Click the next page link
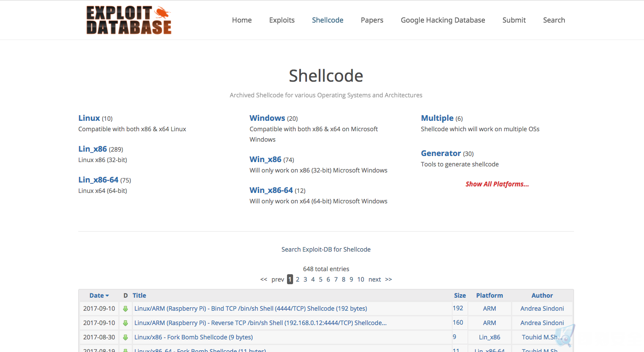The height and width of the screenshot is (352, 644). click(374, 279)
